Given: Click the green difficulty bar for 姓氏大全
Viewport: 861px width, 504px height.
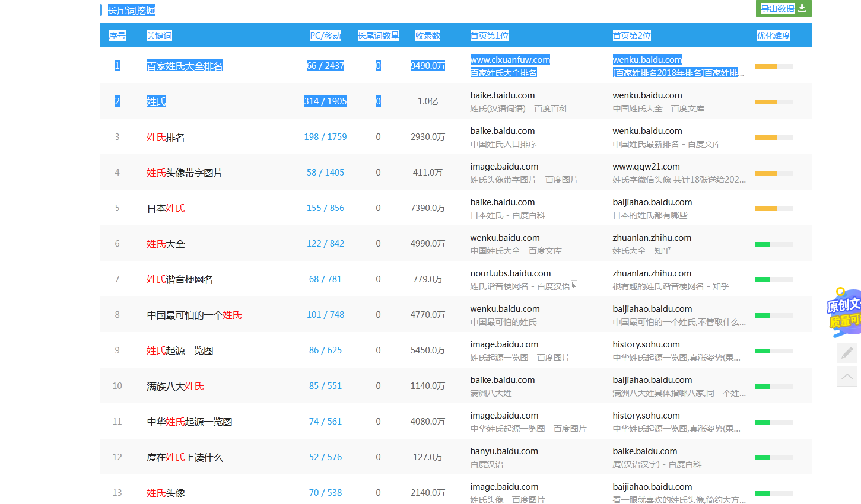Looking at the screenshot, I should pos(774,244).
